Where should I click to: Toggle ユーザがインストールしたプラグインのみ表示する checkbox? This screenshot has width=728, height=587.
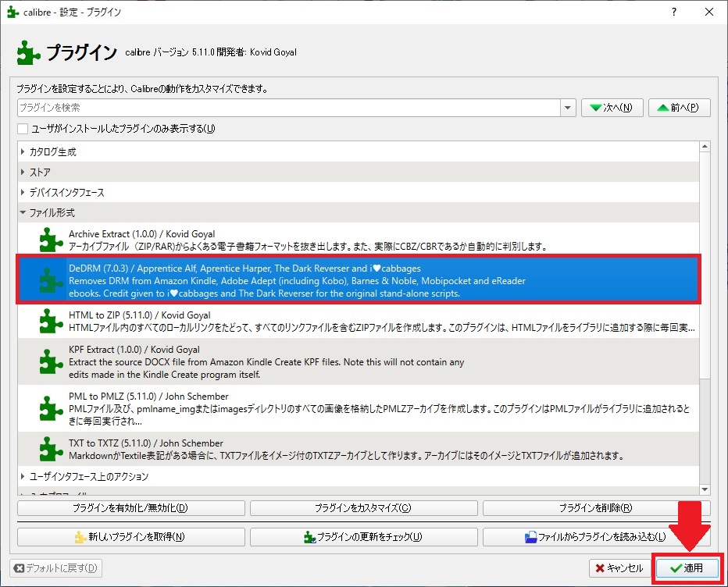[23, 129]
